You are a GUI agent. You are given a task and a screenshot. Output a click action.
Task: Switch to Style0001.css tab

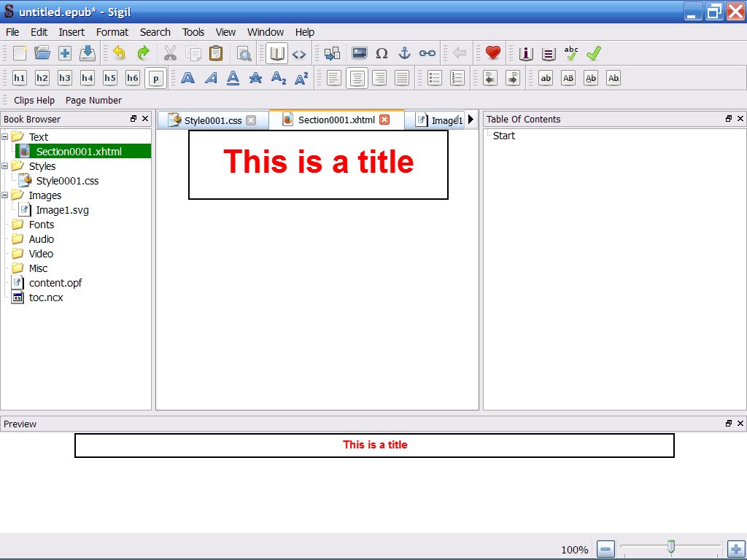tap(213, 120)
